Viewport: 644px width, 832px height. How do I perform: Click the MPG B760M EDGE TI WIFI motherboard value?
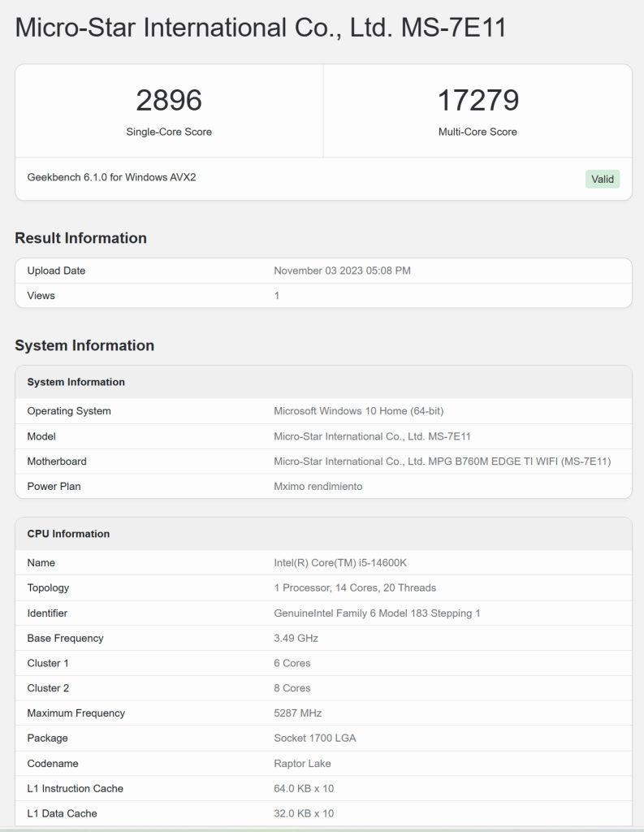pos(443,461)
